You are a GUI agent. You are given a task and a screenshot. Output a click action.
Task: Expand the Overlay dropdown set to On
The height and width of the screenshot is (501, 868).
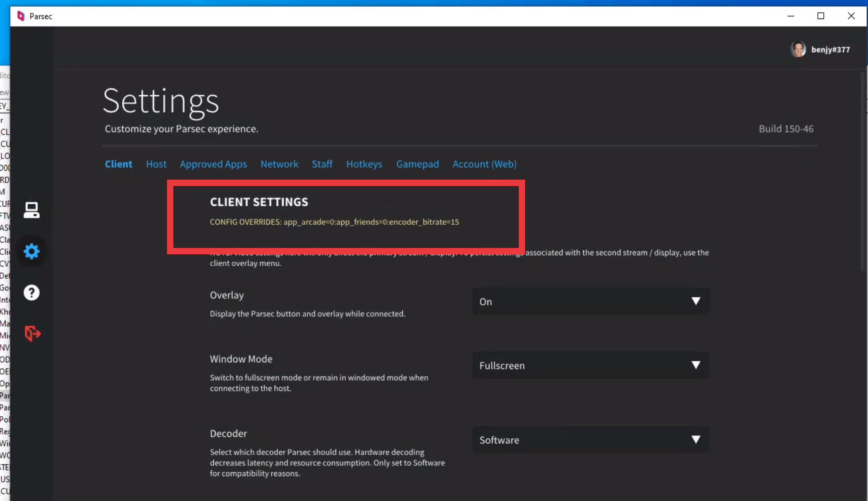pyautogui.click(x=590, y=302)
